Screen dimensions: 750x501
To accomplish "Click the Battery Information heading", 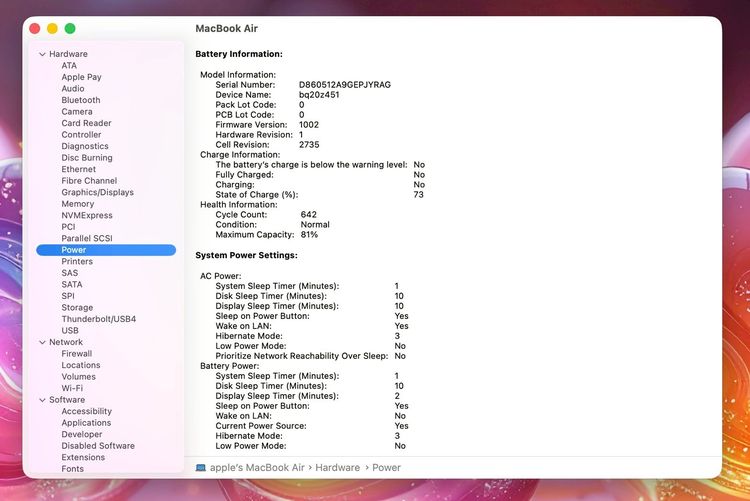I will 239,54.
